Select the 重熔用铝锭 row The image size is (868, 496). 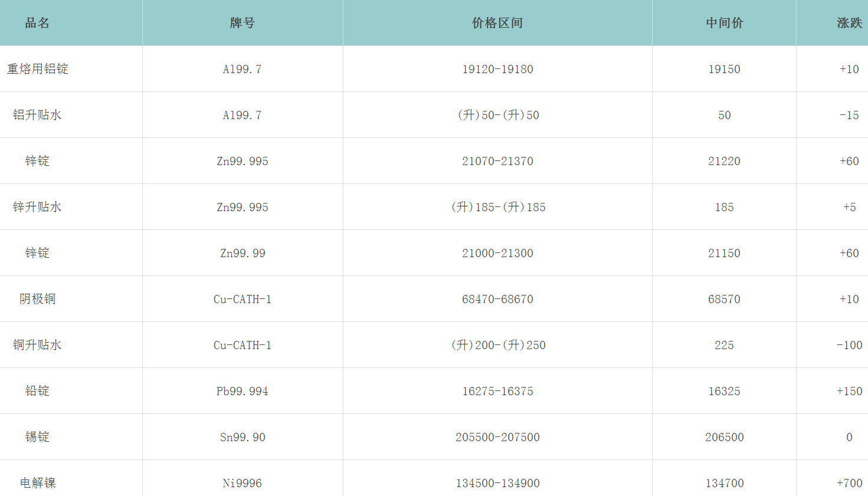click(34, 69)
